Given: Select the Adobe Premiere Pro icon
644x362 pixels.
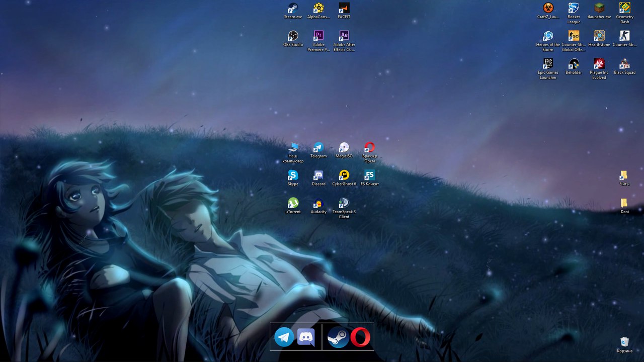Looking at the screenshot, I should [318, 41].
